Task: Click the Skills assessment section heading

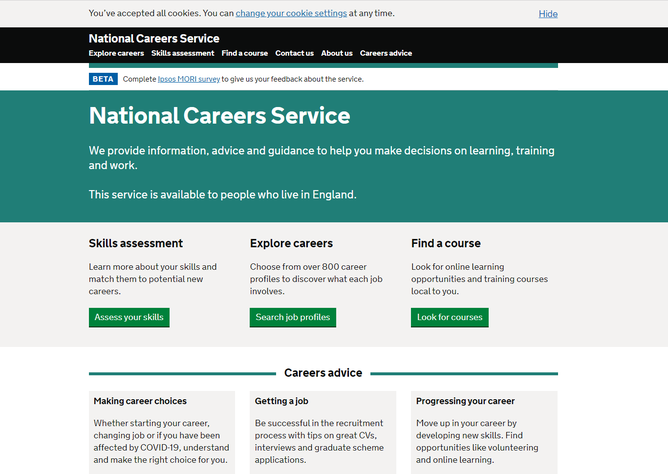Action: click(x=136, y=243)
